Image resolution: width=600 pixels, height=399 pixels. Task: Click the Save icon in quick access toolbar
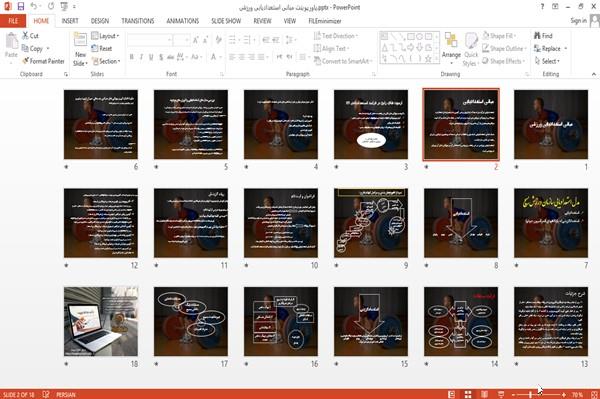(x=21, y=6)
